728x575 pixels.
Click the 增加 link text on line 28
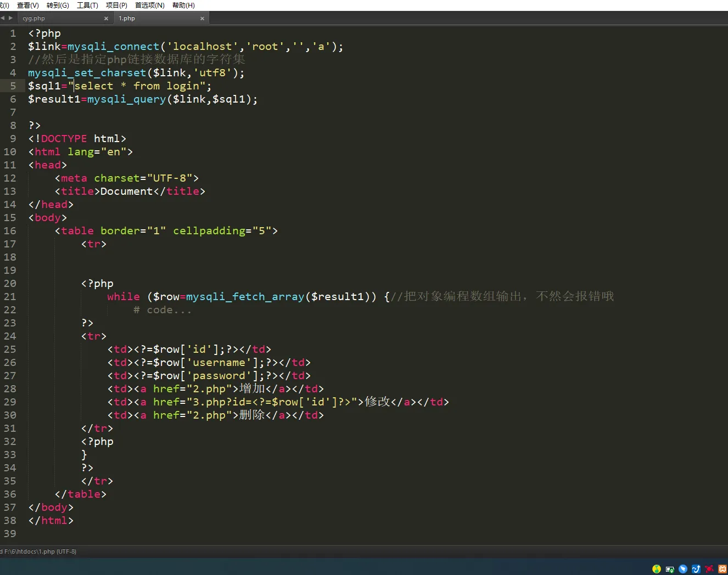point(253,388)
